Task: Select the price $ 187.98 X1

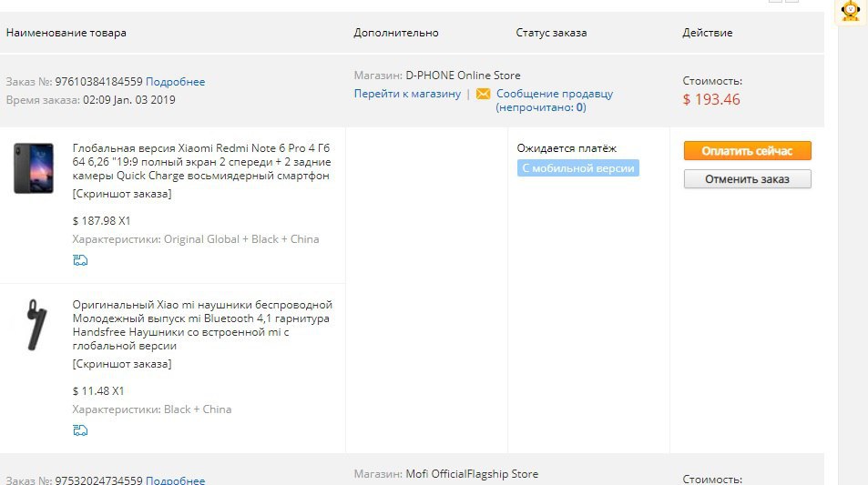Action: (x=101, y=220)
